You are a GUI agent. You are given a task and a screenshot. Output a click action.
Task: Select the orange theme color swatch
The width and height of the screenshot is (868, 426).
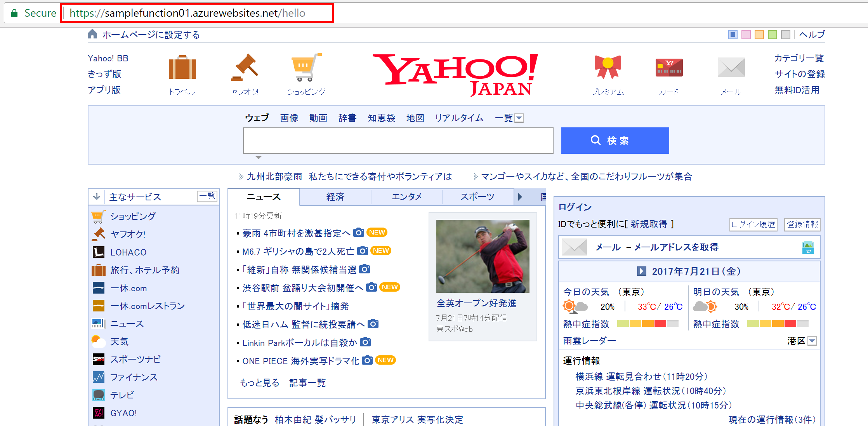pos(759,35)
